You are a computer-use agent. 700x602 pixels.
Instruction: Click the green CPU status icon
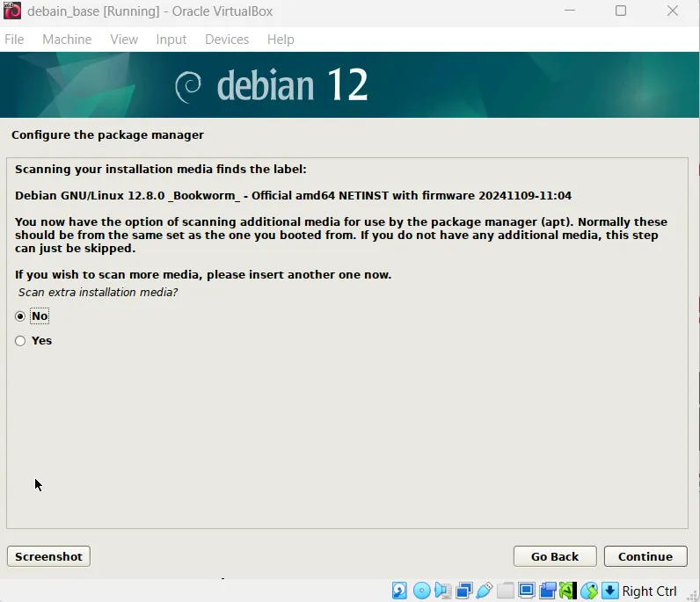[x=568, y=591]
